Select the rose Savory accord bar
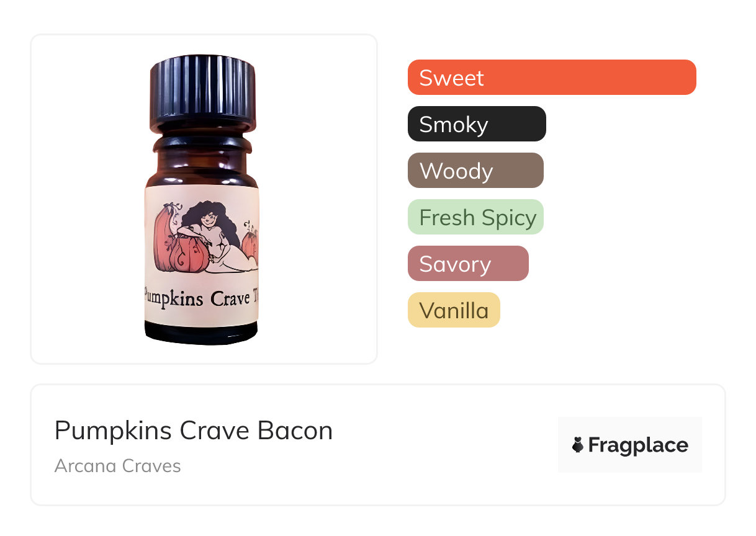Image resolution: width=756 pixels, height=536 pixels. pos(468,264)
